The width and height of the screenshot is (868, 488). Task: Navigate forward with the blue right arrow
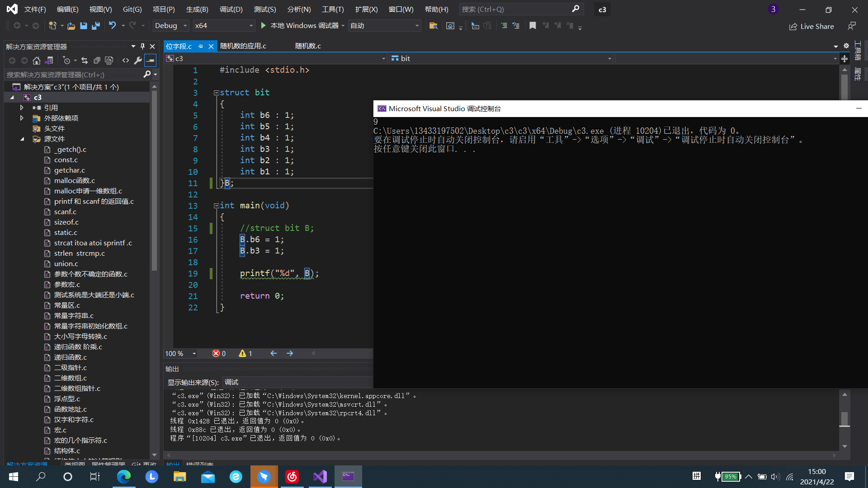coord(290,353)
